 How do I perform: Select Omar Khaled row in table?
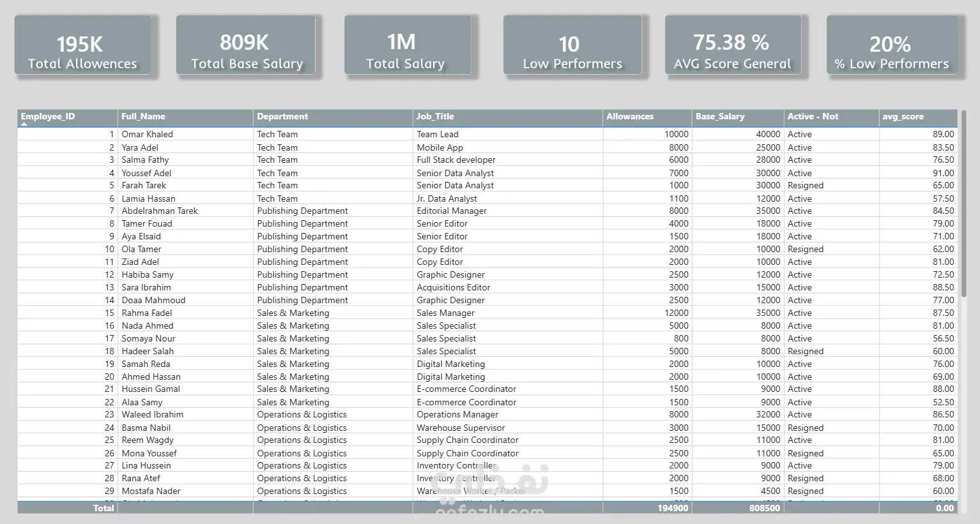[487, 134]
